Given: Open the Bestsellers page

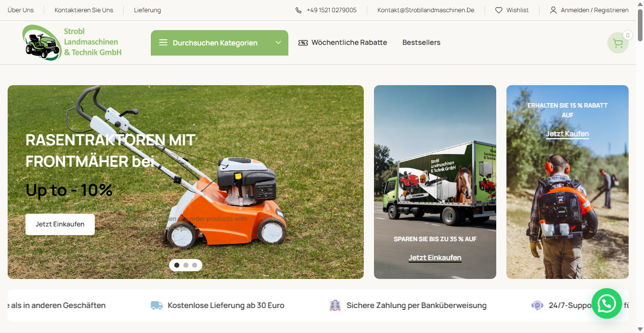Looking at the screenshot, I should click(x=421, y=43).
